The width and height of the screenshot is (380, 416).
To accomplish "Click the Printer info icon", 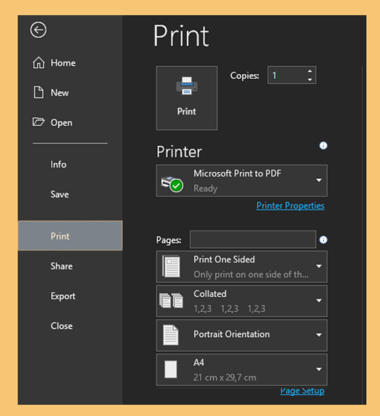I will tap(323, 146).
